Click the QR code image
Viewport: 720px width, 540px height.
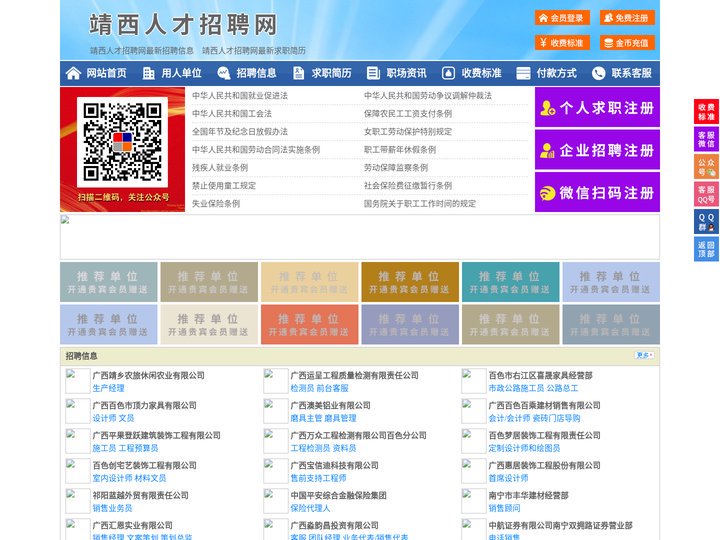tap(122, 142)
